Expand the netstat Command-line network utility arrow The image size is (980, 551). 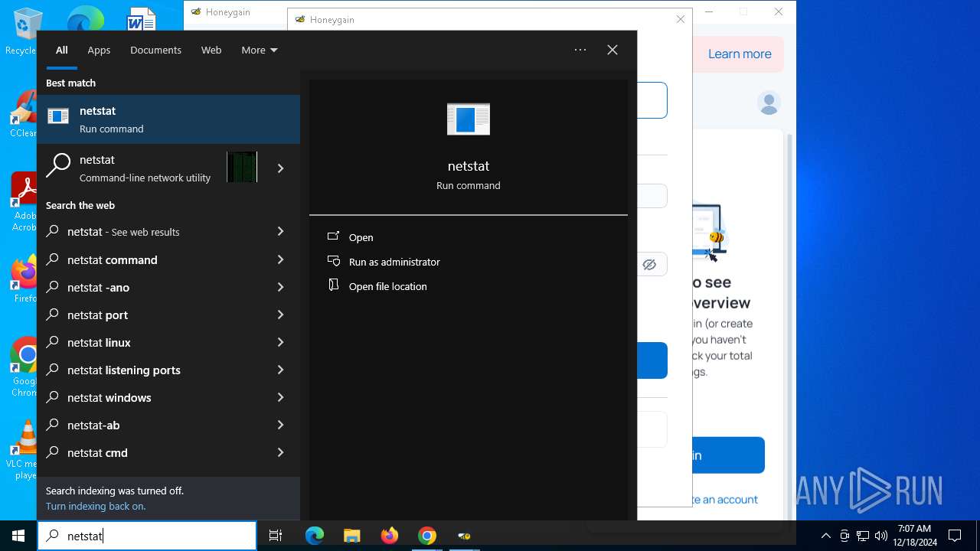point(281,168)
